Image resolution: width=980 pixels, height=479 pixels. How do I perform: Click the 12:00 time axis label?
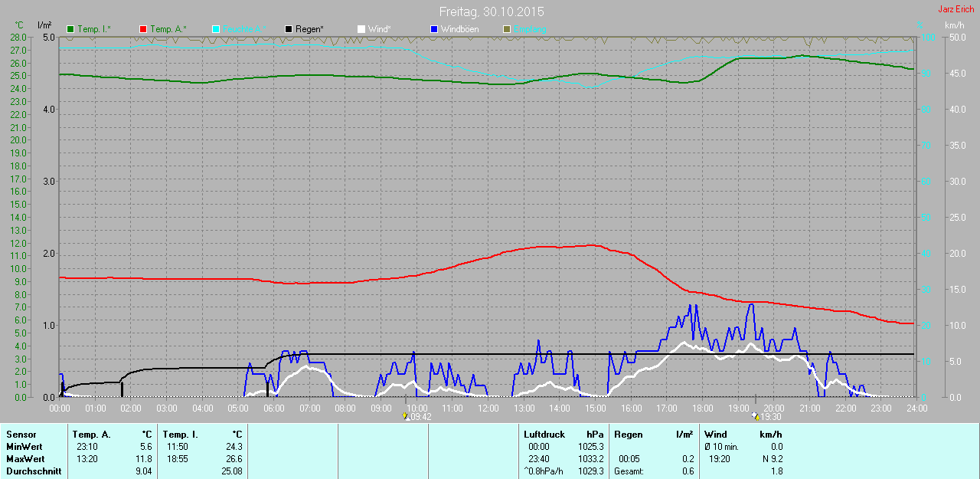point(488,408)
